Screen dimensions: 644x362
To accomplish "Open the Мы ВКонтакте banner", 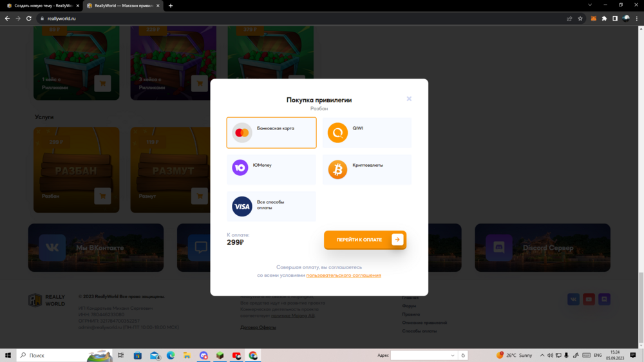I will click(96, 247).
